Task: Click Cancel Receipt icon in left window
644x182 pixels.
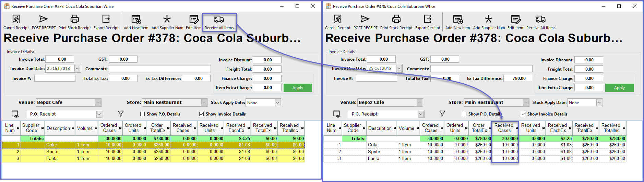Action: tap(16, 19)
